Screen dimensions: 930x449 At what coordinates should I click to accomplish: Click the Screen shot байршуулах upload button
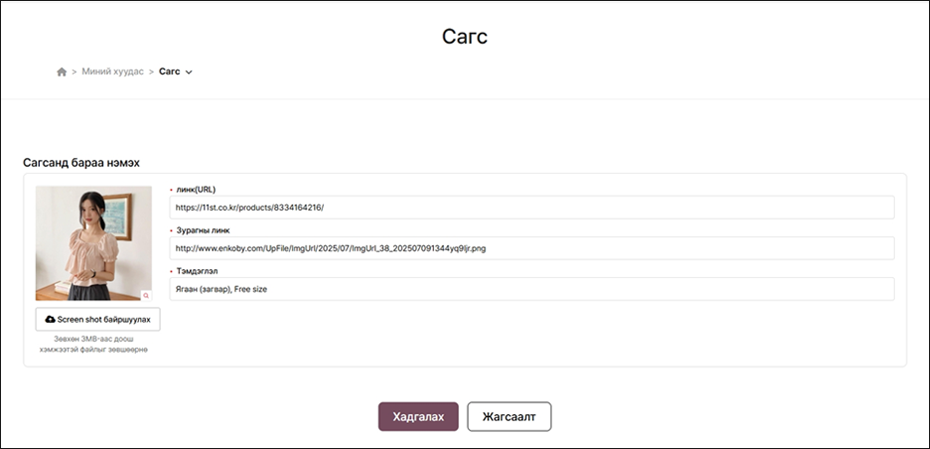(x=98, y=319)
